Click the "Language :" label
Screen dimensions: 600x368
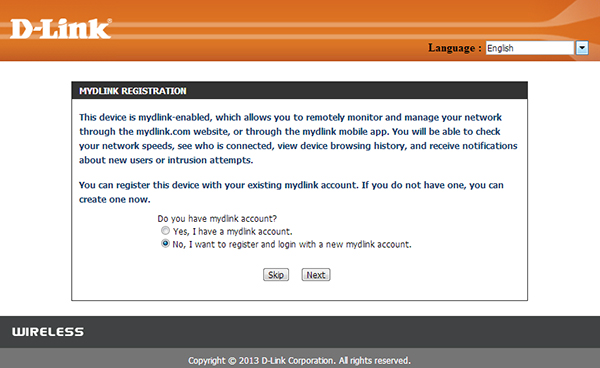(x=455, y=48)
